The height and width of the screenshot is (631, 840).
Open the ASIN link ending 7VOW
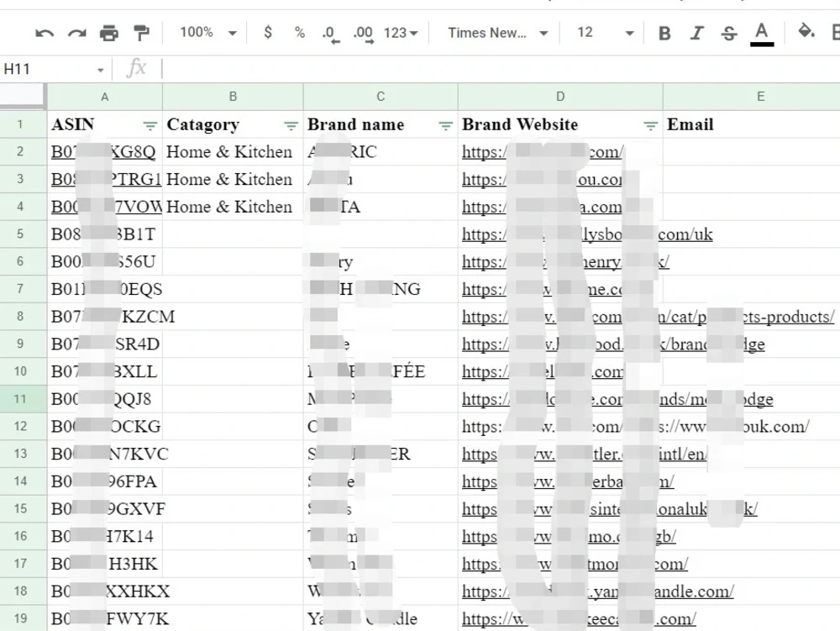point(106,207)
